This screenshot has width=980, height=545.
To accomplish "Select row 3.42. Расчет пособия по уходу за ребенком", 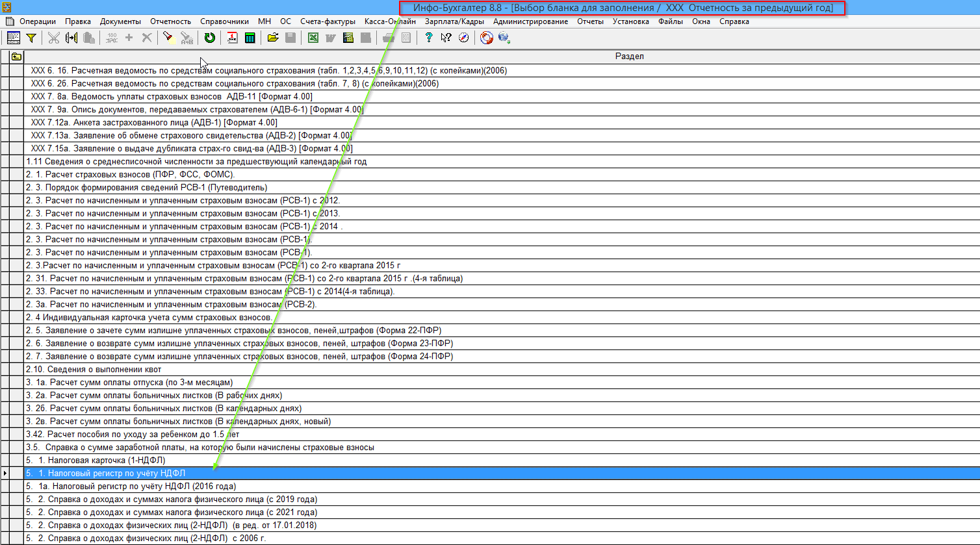I will click(x=501, y=435).
